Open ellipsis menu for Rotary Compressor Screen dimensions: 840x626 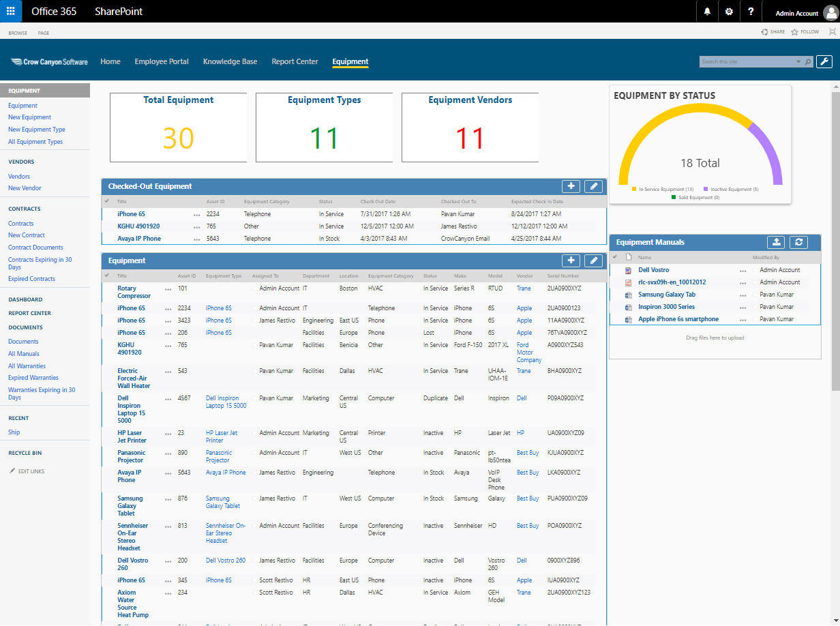168,288
